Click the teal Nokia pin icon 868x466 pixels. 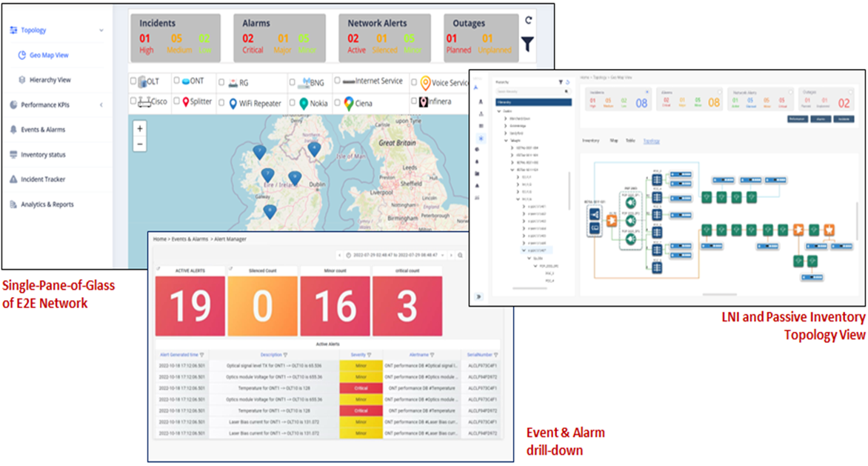coord(304,104)
